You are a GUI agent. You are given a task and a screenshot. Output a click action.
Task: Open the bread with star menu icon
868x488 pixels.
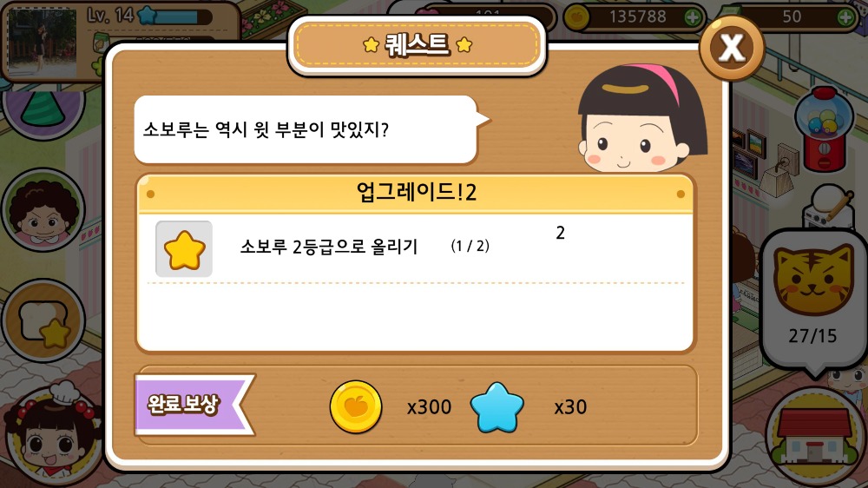[44, 321]
